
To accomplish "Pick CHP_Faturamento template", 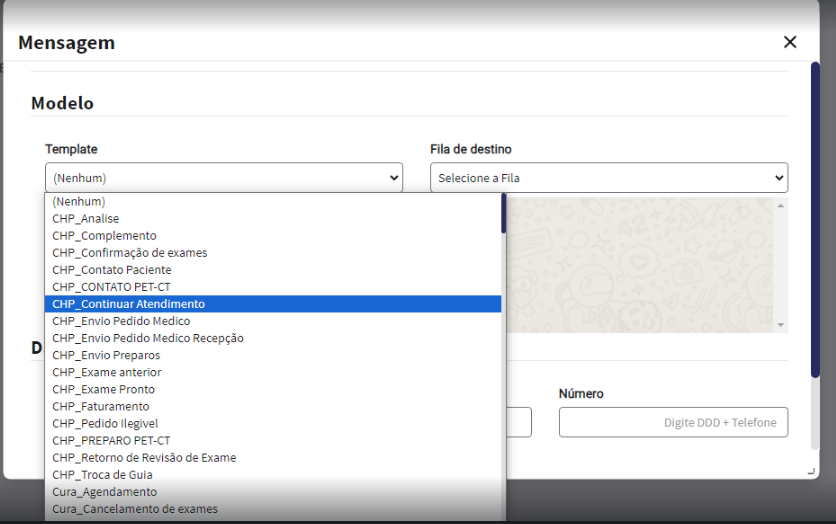I will pos(273,406).
